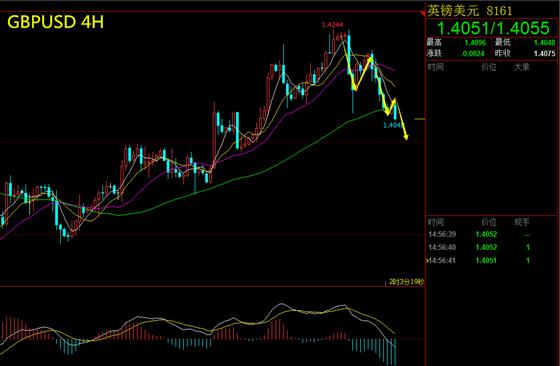The width and height of the screenshot is (560, 366).
Task: Click the 大単 column header
Action: click(x=521, y=67)
